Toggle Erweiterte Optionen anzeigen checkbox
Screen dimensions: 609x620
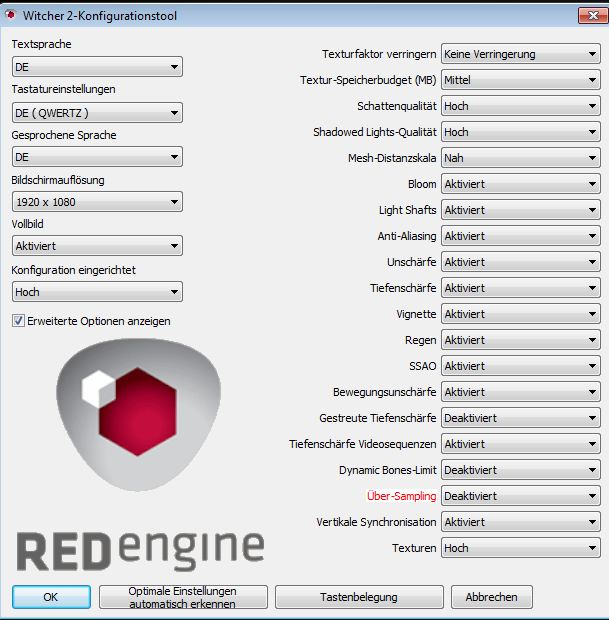[18, 321]
